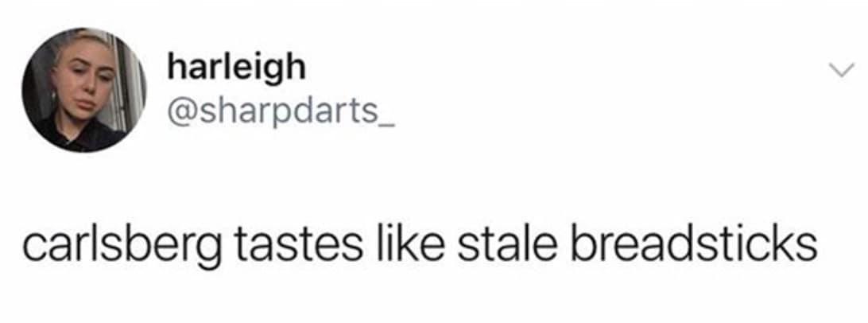View the profile via the round avatar

(84, 90)
